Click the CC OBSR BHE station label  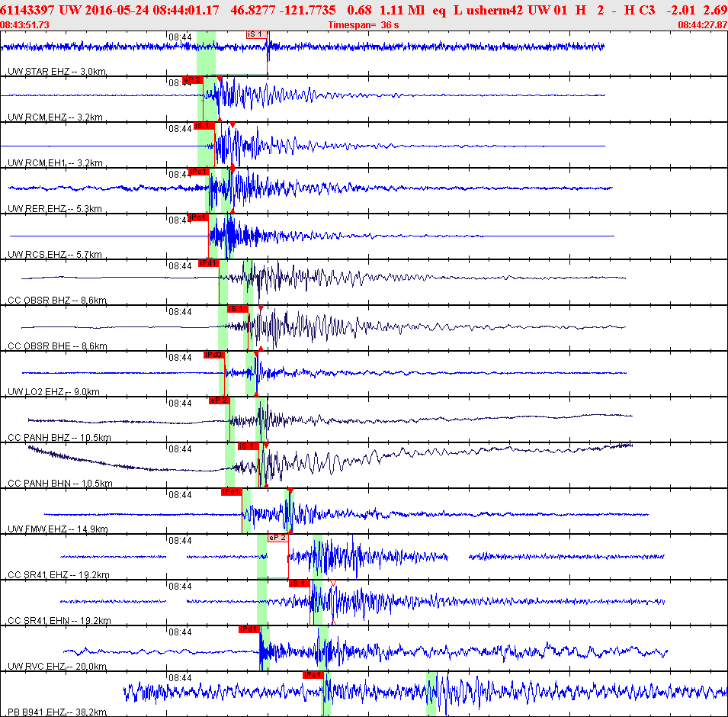tap(57, 346)
